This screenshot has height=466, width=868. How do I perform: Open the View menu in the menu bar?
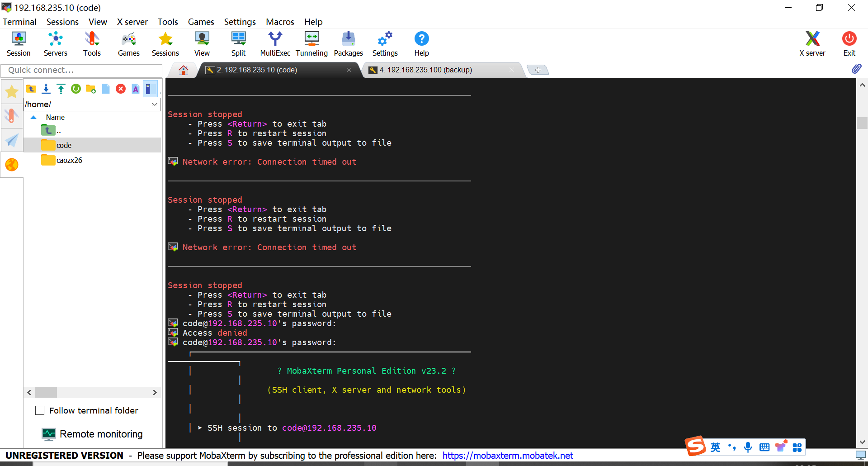(98, 22)
